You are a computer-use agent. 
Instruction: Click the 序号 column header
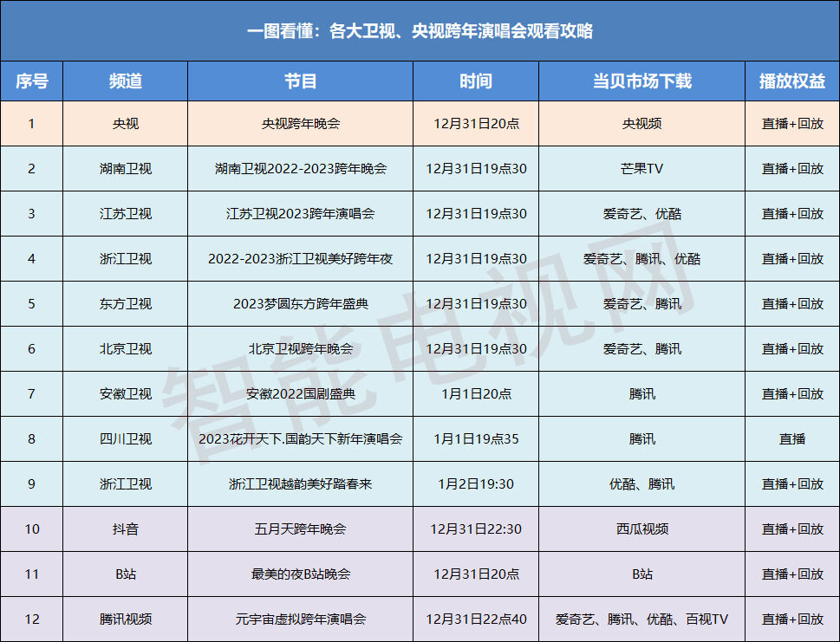pos(31,81)
